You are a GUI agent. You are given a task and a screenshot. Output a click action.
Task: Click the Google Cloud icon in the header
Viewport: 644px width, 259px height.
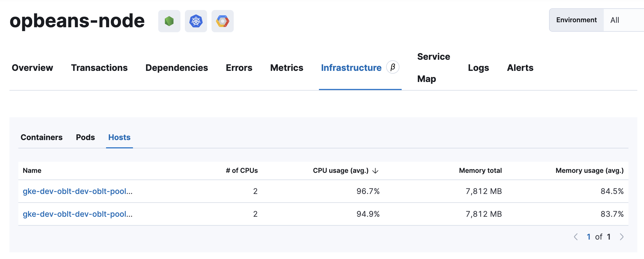point(222,21)
